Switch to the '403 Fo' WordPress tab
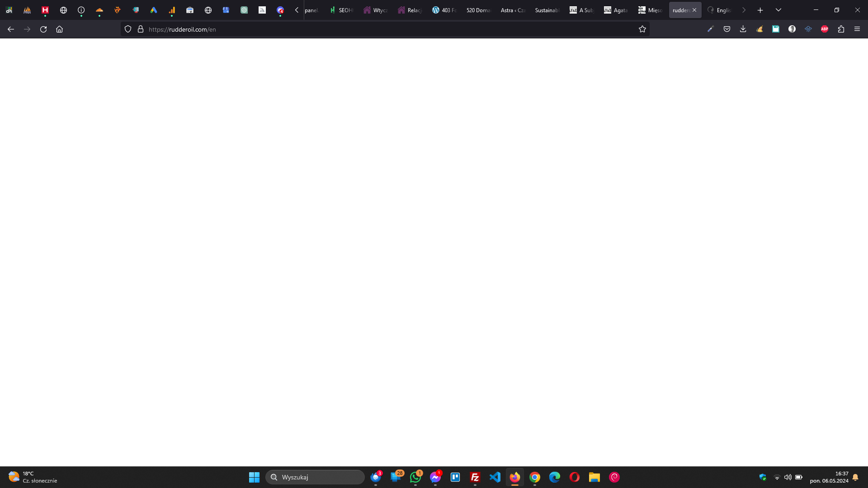Screen dimensions: 868x488 (444, 10)
